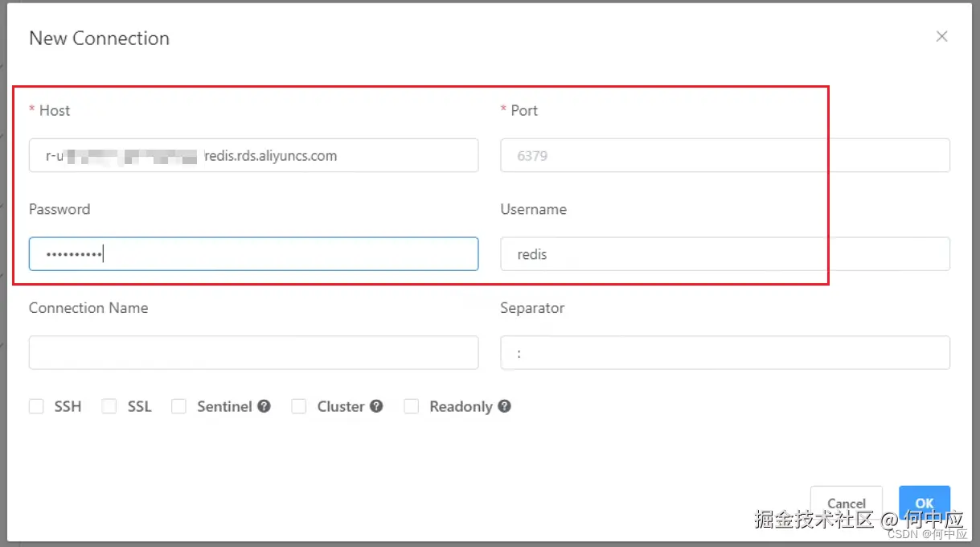Click the Separator input field
This screenshot has width=980, height=547.
(x=724, y=353)
